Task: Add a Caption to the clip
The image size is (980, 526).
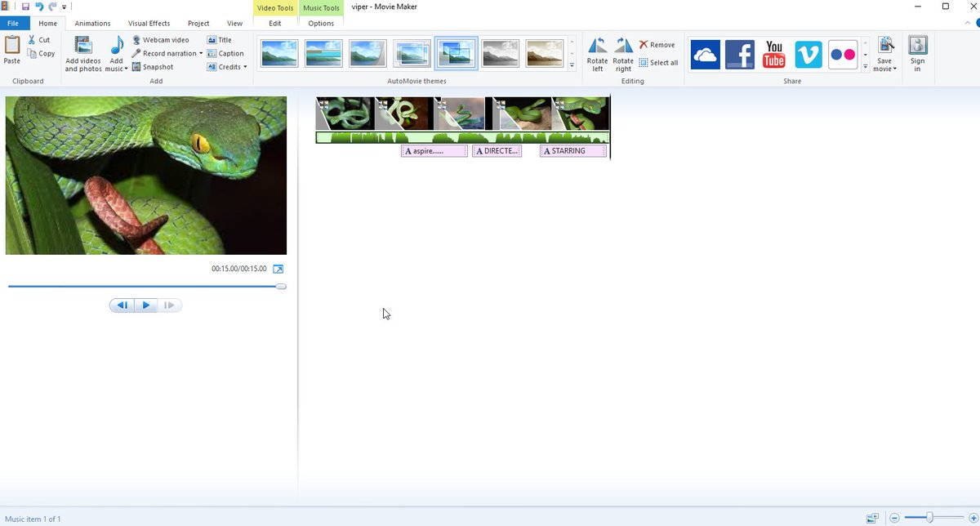Action: 225,53
